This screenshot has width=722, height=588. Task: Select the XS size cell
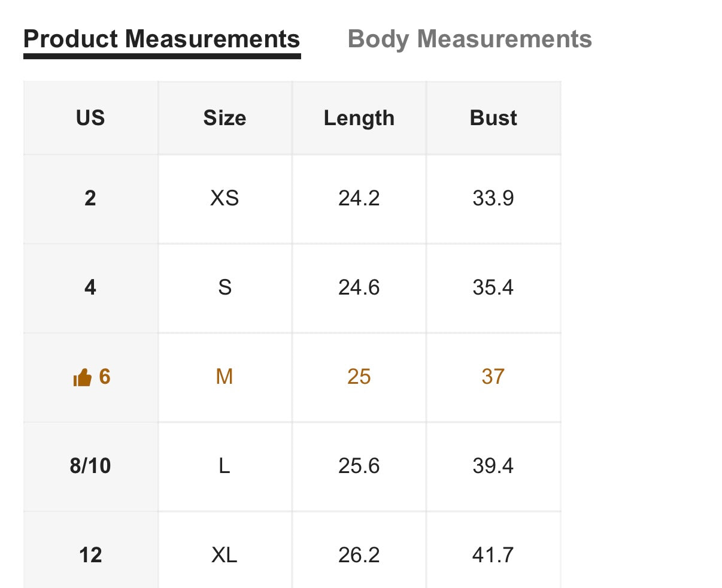click(x=225, y=198)
